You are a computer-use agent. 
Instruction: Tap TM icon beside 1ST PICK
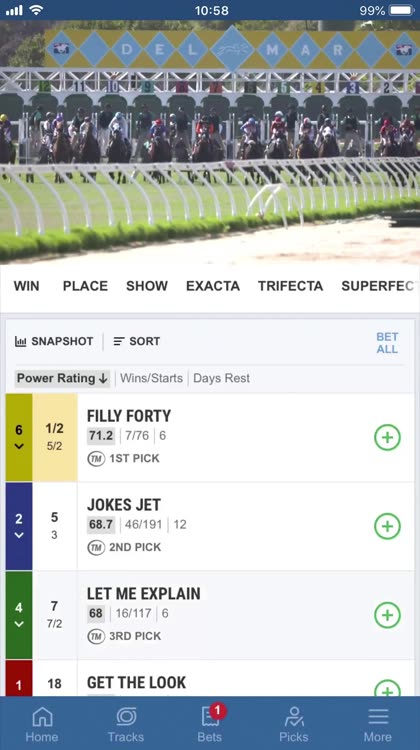96,459
